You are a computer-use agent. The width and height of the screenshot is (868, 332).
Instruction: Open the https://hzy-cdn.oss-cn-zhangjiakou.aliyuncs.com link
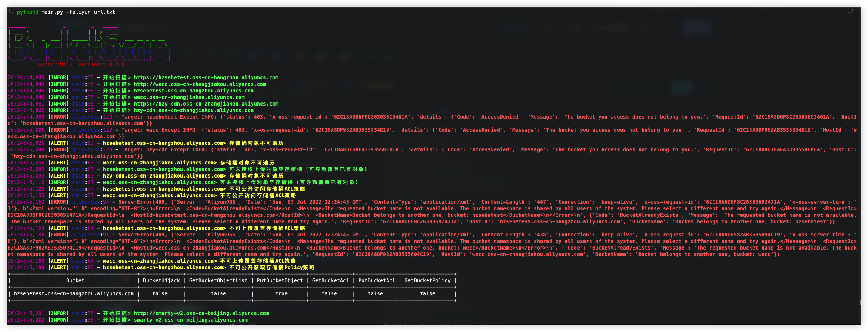(206, 104)
